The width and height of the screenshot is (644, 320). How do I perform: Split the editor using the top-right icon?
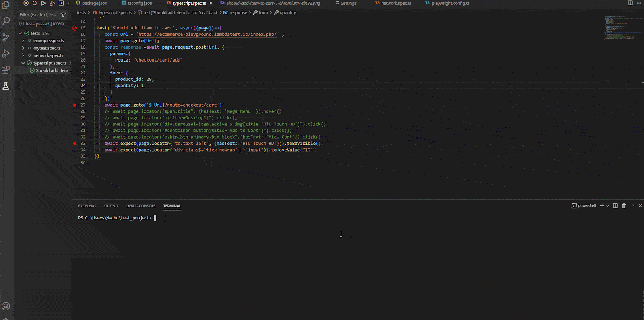pos(630,3)
